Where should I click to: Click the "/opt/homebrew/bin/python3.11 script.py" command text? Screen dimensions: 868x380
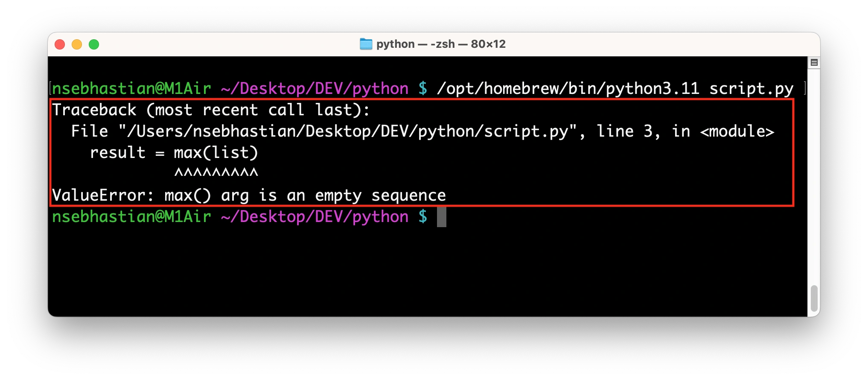click(x=615, y=89)
